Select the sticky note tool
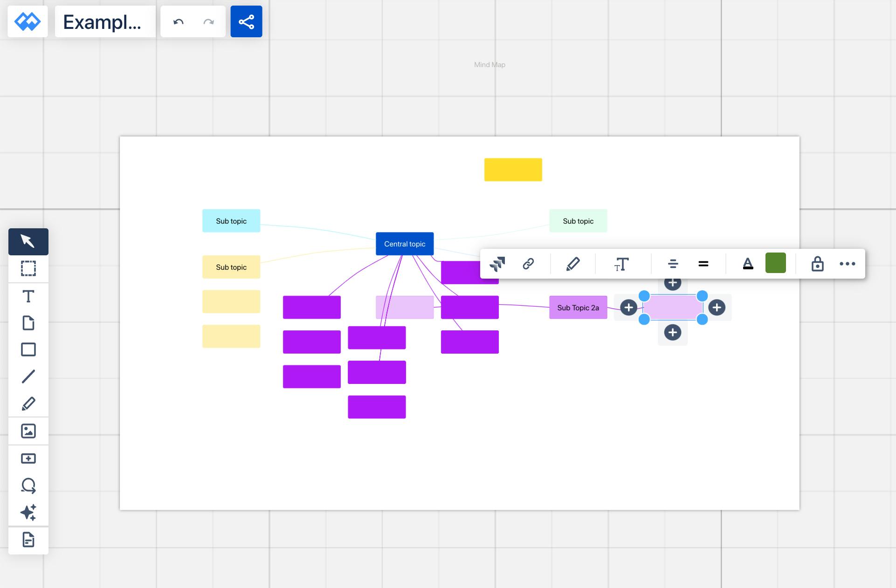Viewport: 896px width, 588px height. 28,323
